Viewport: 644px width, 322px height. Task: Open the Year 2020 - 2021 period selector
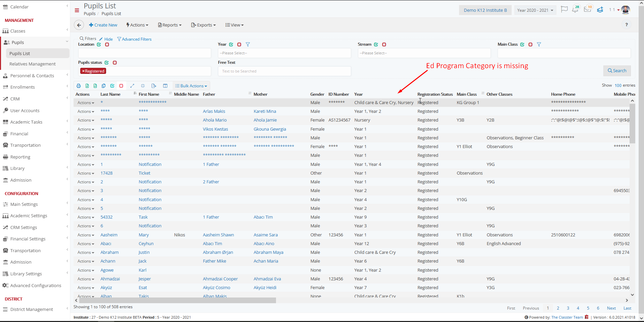[535, 10]
